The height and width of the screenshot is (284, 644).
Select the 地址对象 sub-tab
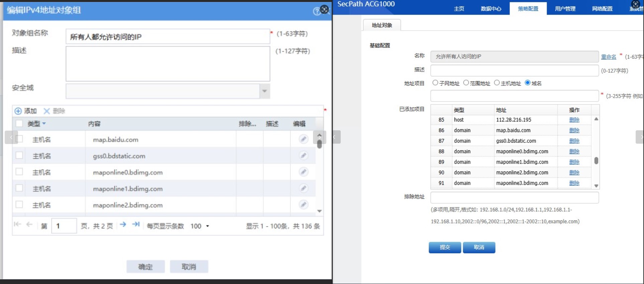(x=382, y=25)
